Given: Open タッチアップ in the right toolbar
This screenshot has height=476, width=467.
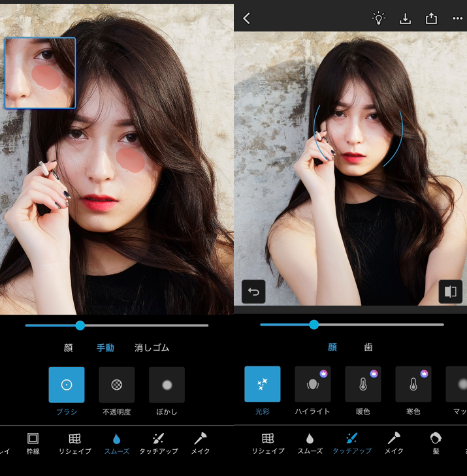Looking at the screenshot, I should point(352,443).
